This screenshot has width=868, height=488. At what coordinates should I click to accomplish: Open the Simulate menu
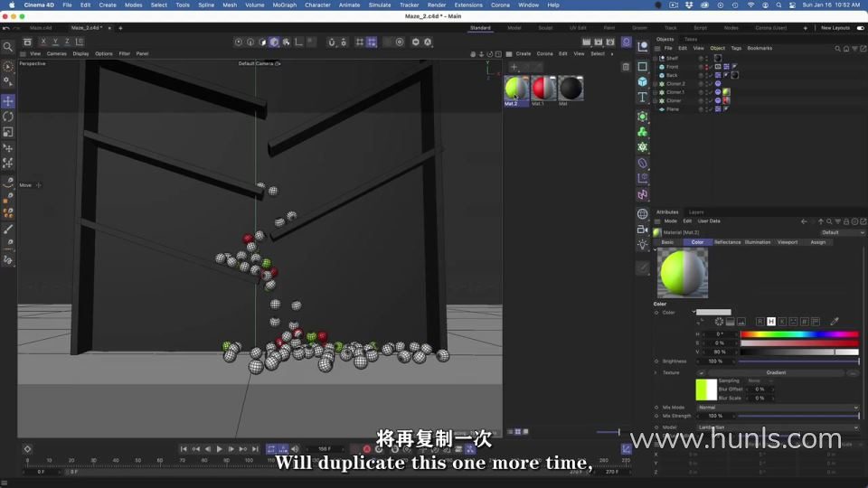379,5
